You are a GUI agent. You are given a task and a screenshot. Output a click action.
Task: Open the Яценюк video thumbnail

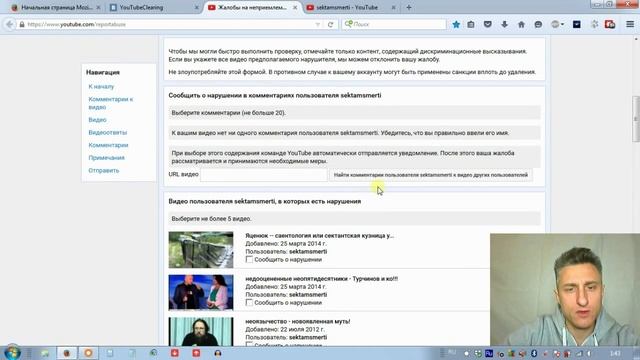(x=201, y=250)
